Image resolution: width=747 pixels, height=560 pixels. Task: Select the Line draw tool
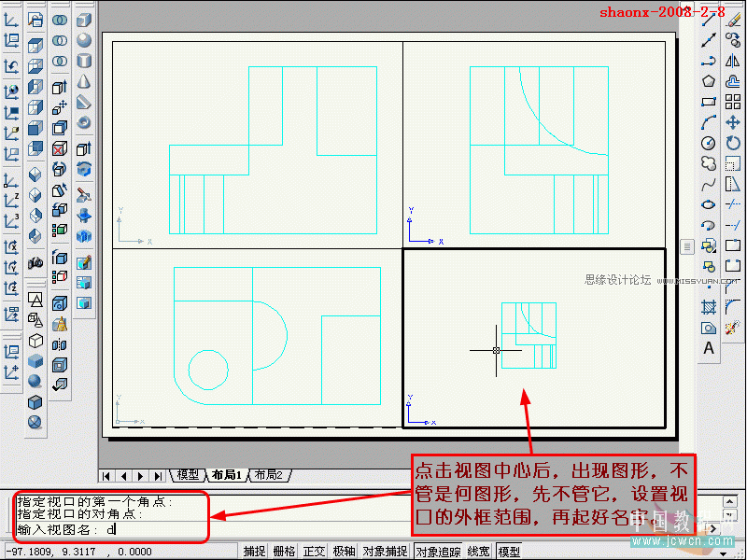point(709,20)
